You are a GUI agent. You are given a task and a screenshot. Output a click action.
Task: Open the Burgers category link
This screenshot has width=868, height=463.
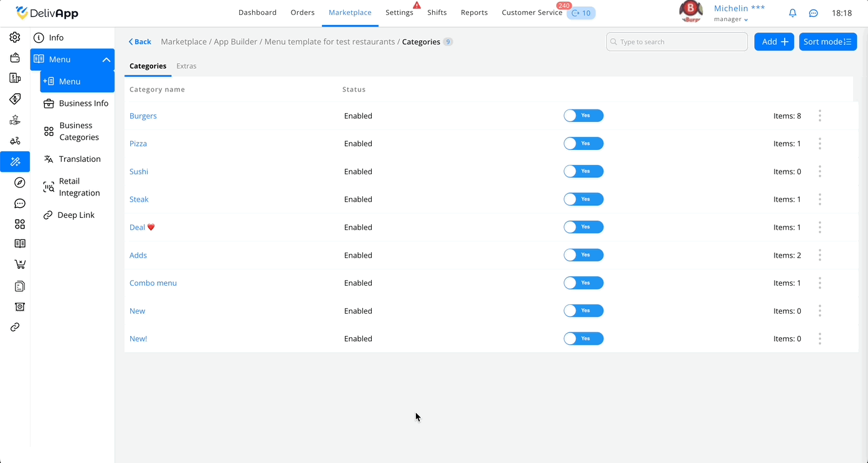tap(143, 116)
